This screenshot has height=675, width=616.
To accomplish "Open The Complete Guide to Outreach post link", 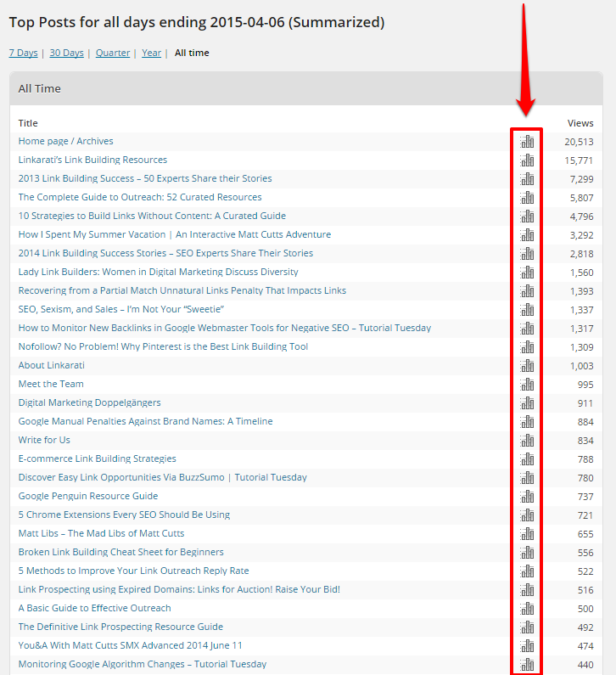I will [x=140, y=197].
